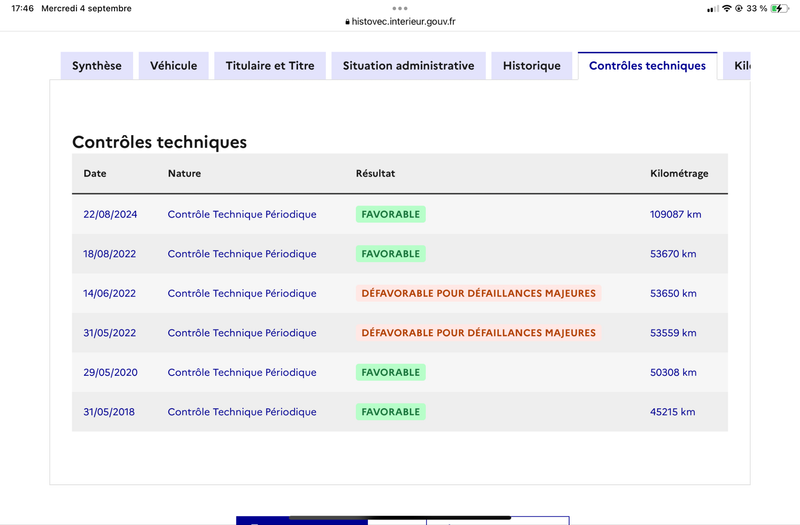
Task: Click Contrôle Technique Périodique in the 31/05/2022 row
Action: point(242,333)
